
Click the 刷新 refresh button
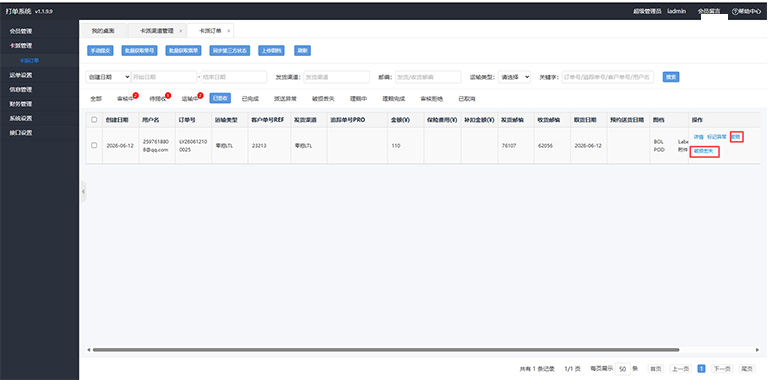(x=302, y=51)
